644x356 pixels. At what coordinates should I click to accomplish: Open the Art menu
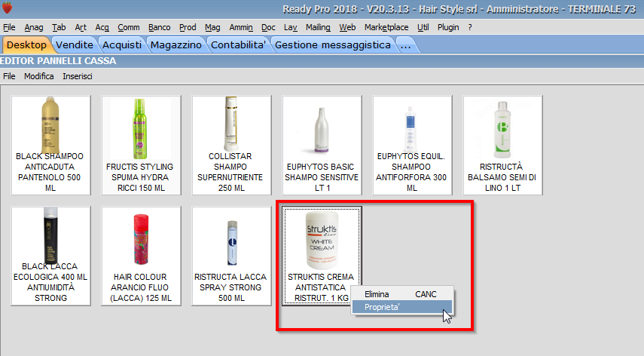tap(81, 27)
